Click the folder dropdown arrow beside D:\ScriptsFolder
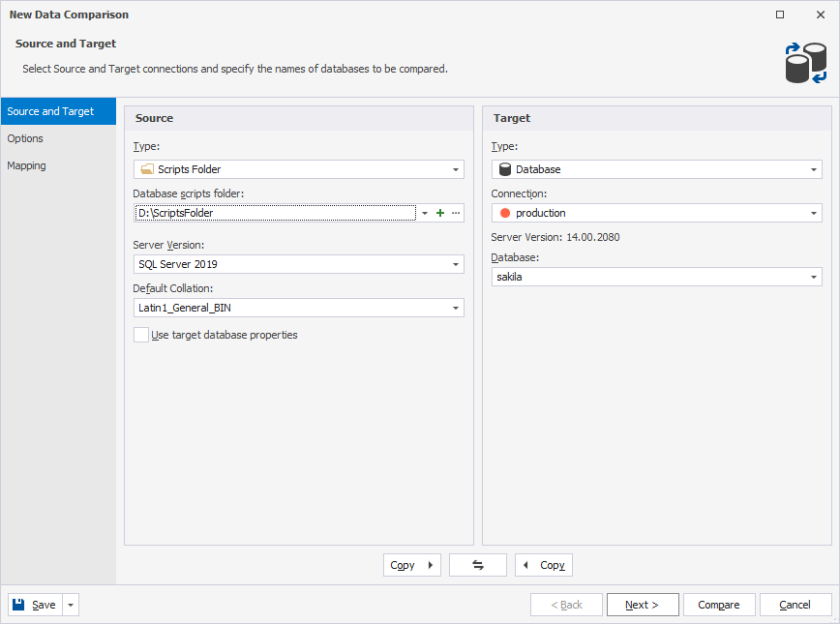 (423, 212)
